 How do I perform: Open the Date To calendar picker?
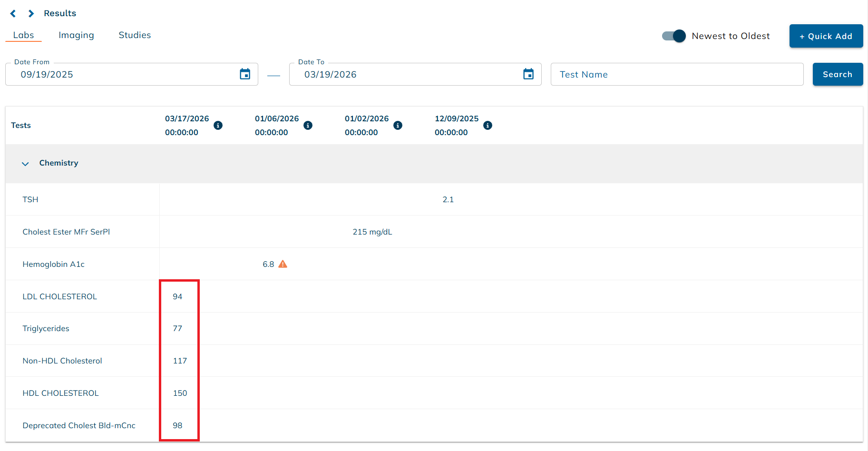(x=528, y=74)
